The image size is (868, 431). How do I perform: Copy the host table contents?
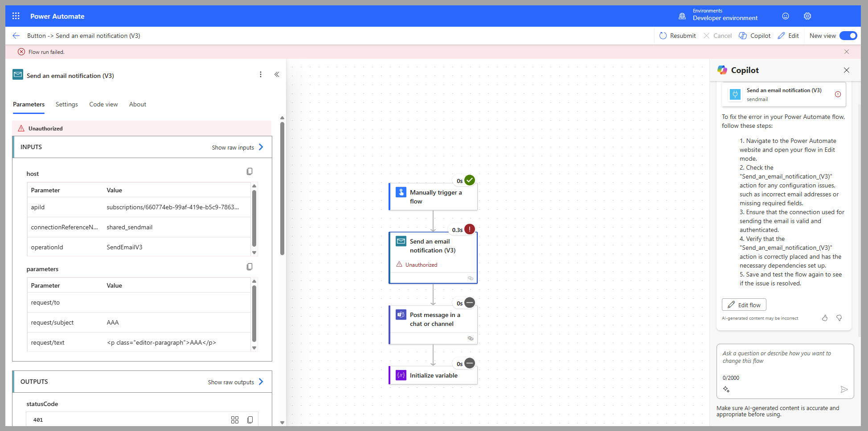pyautogui.click(x=250, y=171)
